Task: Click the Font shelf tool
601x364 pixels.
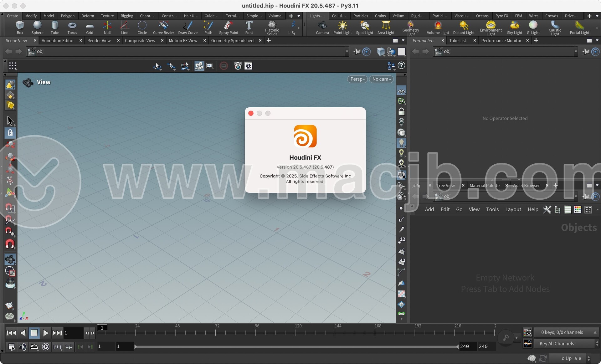Action: point(249,28)
